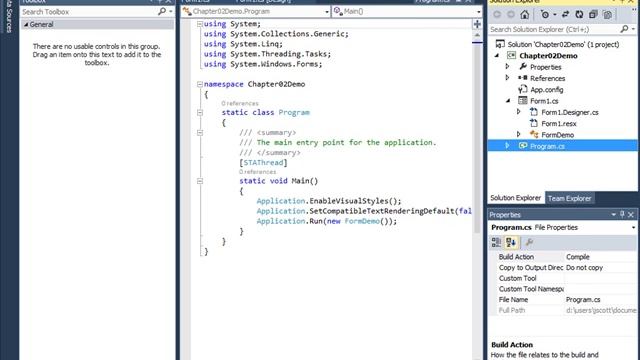
Task: Collapse the static class Program block
Action: coord(200,113)
